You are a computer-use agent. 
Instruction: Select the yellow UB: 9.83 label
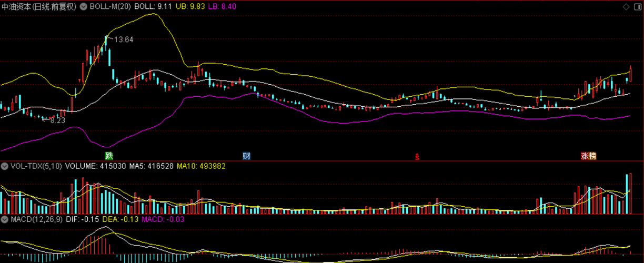189,7
